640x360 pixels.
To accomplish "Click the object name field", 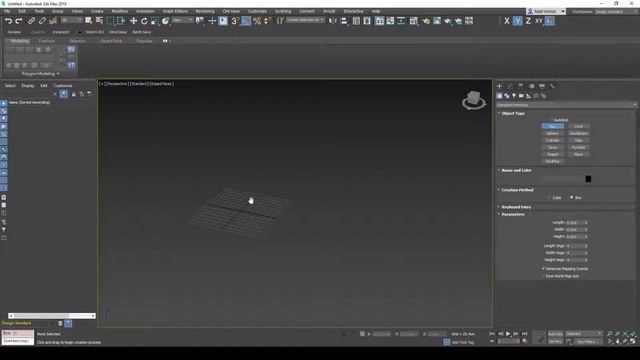I will [563, 179].
